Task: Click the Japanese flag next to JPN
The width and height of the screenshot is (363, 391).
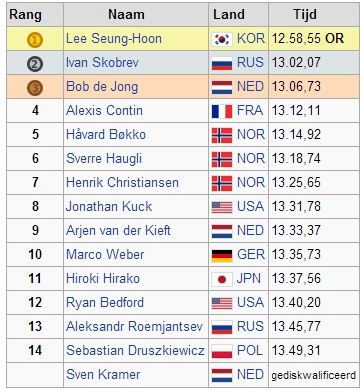Action: [222, 279]
